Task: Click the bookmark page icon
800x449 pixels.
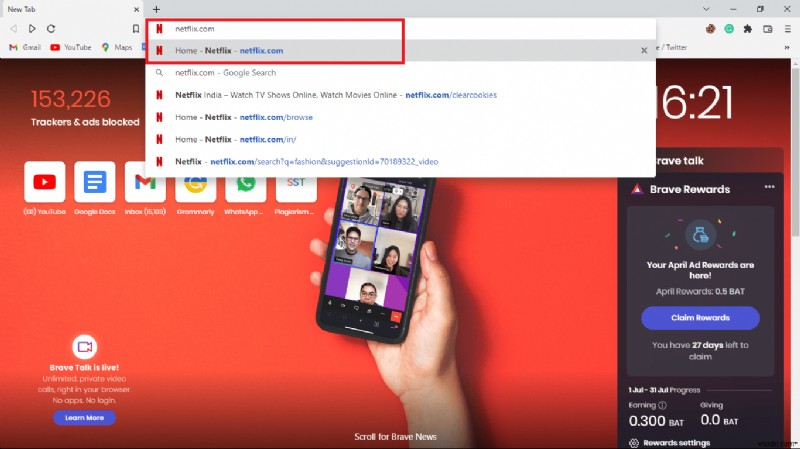Action: click(x=136, y=29)
